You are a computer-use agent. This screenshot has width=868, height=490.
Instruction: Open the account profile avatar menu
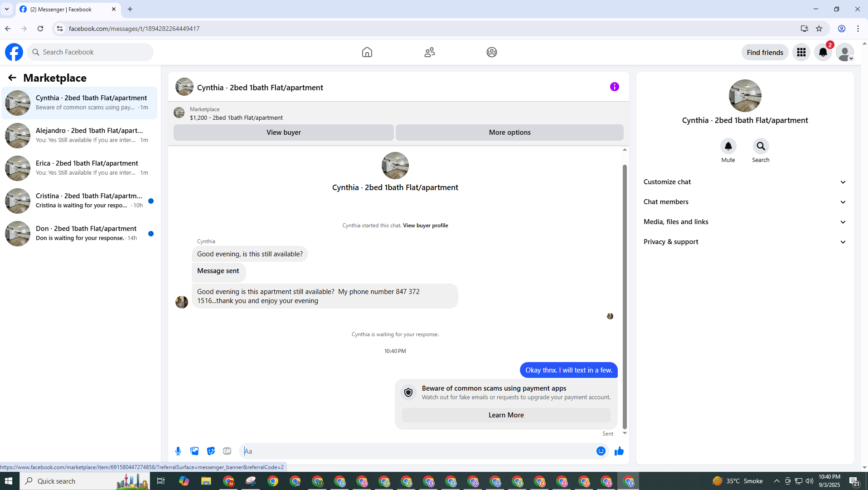845,52
